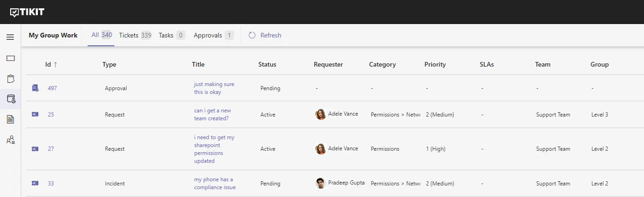644x197 pixels.
Task: Open 'just making sure this is okay' title
Action: pos(214,88)
